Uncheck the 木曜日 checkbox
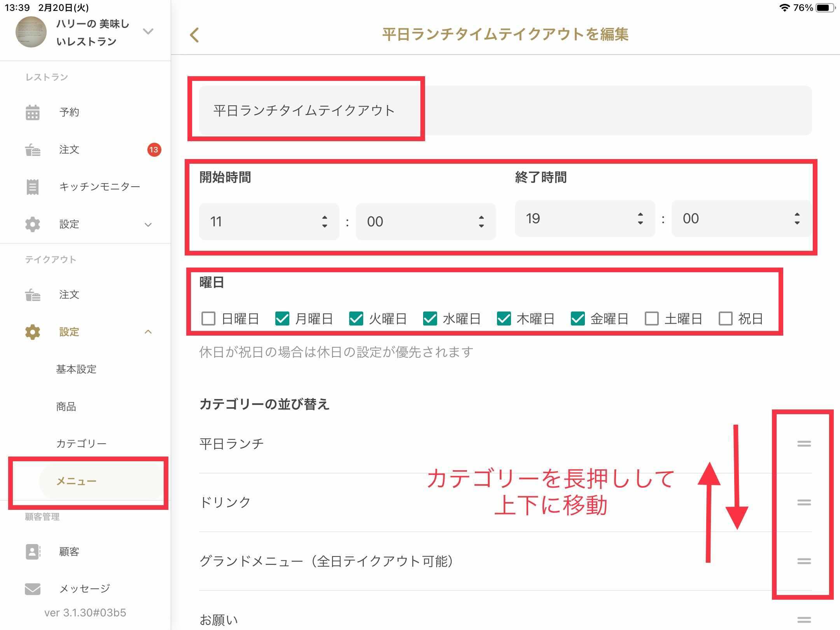 click(504, 318)
